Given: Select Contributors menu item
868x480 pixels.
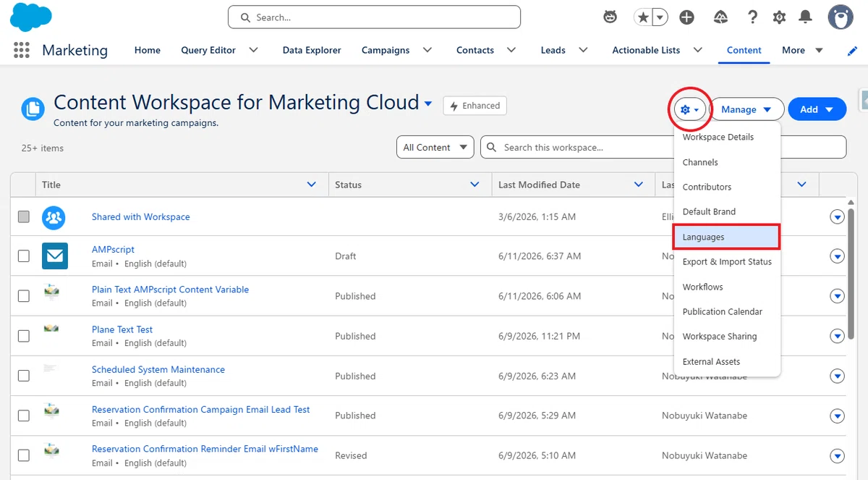Looking at the screenshot, I should click(727, 187).
